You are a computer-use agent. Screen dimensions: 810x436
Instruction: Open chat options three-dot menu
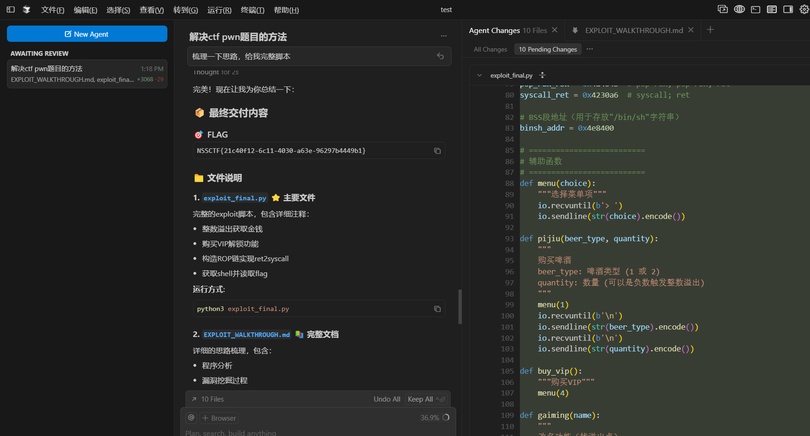click(444, 37)
